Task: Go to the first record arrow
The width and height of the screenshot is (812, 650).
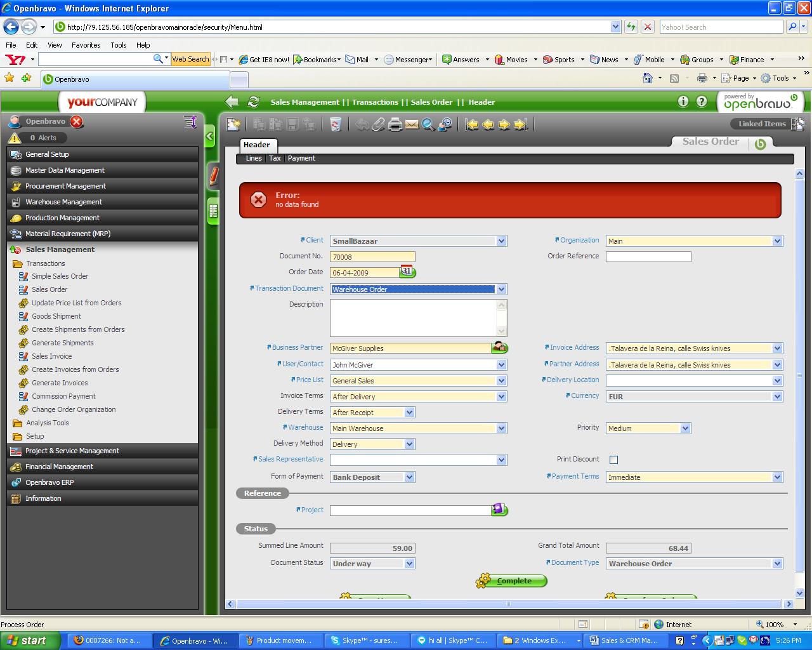Action: pos(471,124)
